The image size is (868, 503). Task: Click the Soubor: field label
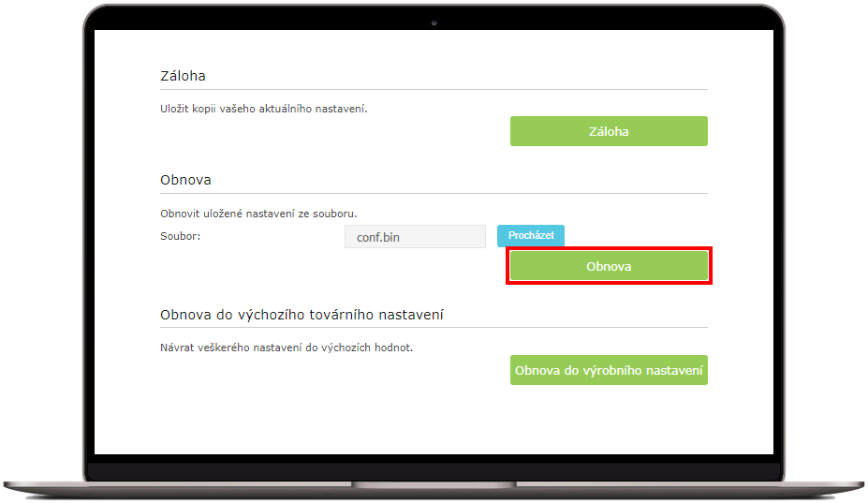tap(181, 236)
